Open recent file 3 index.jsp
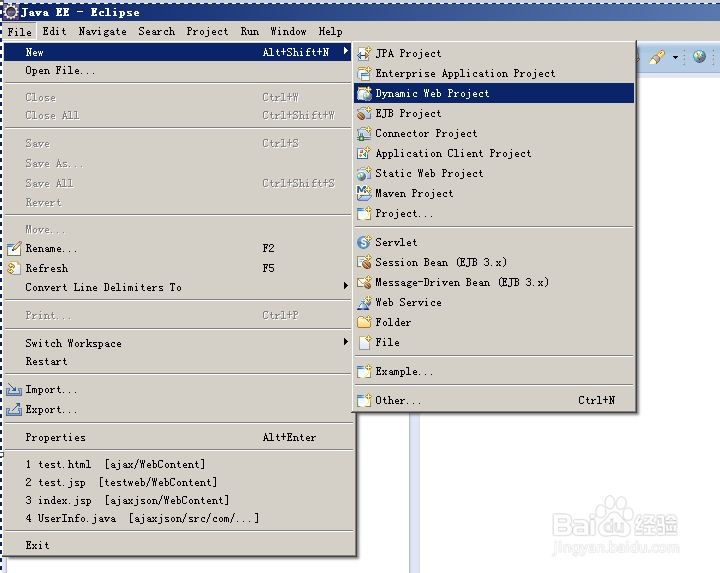Screen dimensions: 720x573 click(178, 500)
